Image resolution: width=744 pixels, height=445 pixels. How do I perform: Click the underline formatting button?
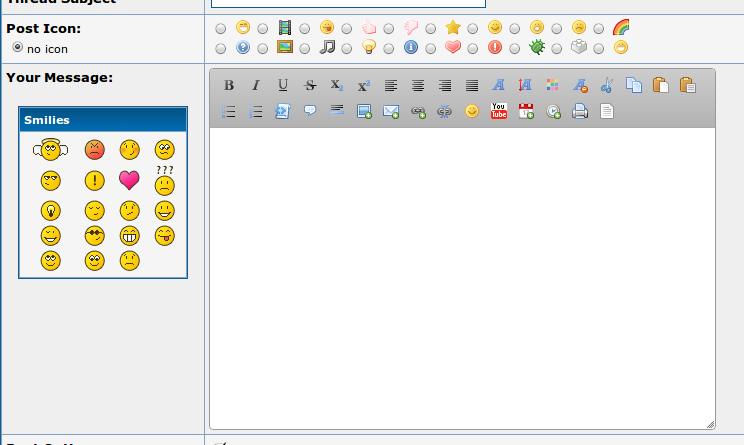[x=283, y=86]
